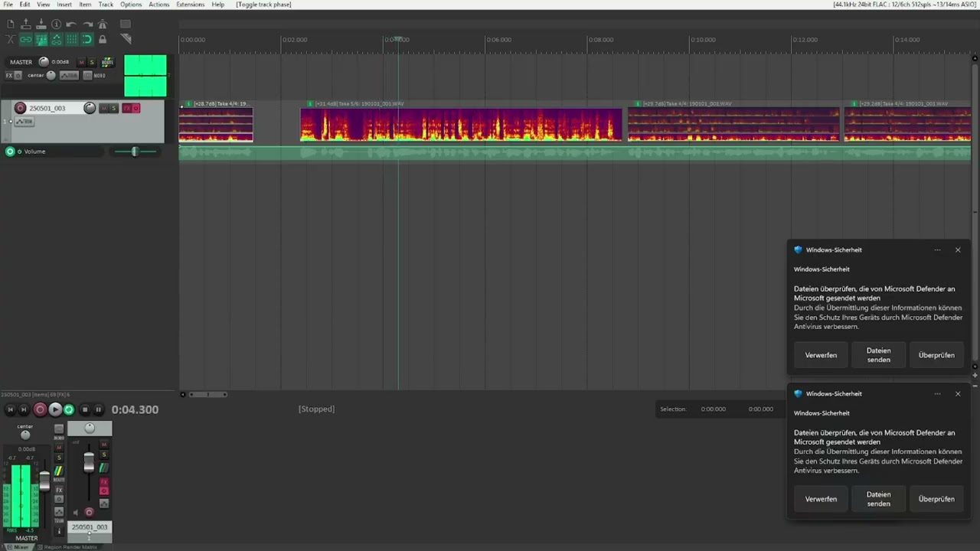Click mixer channel 250501_003 speaker monitor icon
Image resolution: width=980 pixels, height=551 pixels.
(x=75, y=513)
